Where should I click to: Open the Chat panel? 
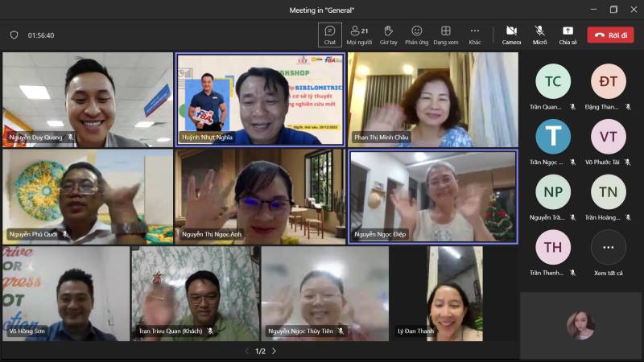coord(329,35)
